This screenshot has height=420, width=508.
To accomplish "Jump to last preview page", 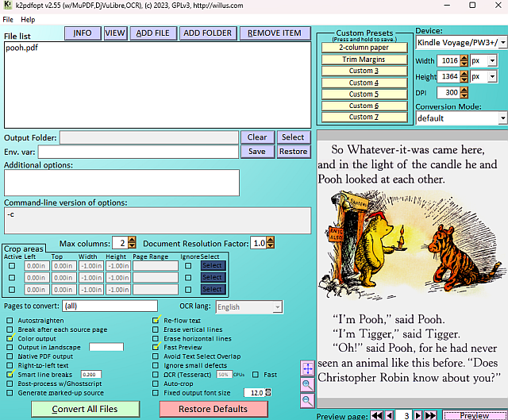I will 430,415.
